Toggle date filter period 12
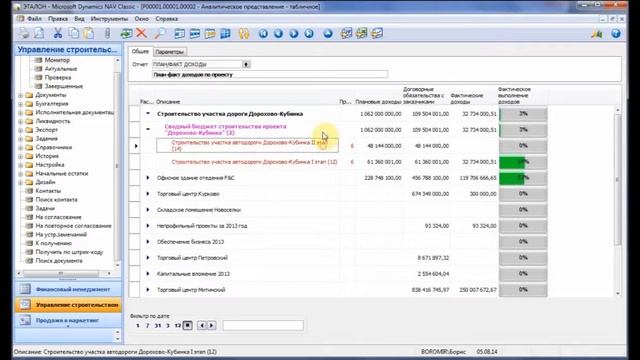 click(178, 325)
